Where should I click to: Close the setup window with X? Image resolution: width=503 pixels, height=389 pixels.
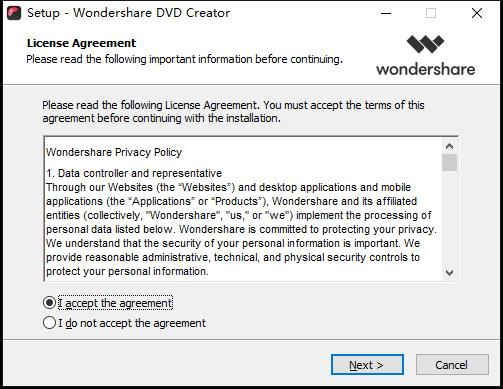[x=477, y=13]
